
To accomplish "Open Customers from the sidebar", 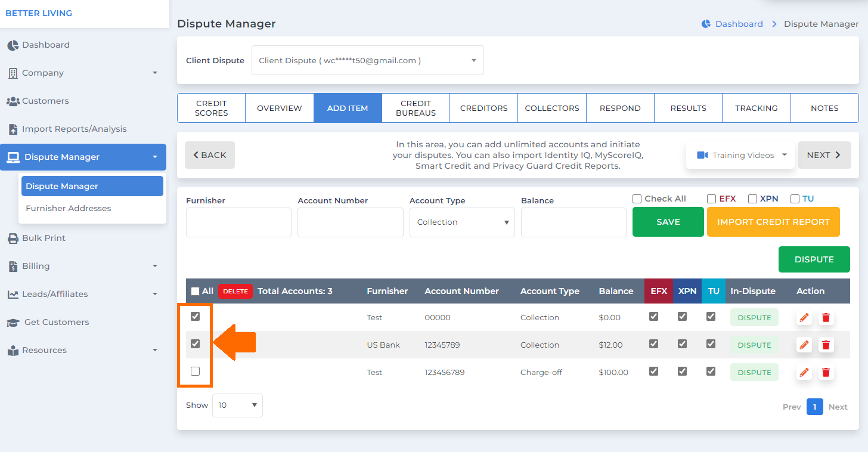I will (46, 101).
